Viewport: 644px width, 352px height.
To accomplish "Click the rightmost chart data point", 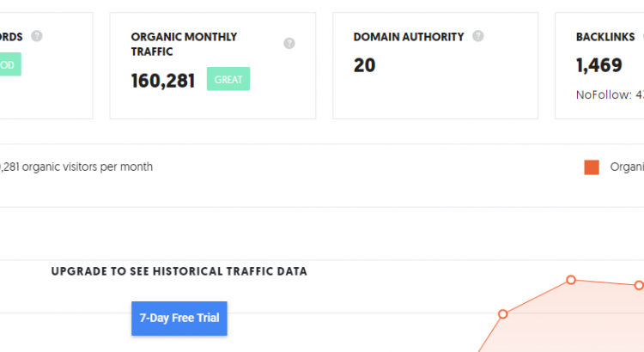I will 639,285.
